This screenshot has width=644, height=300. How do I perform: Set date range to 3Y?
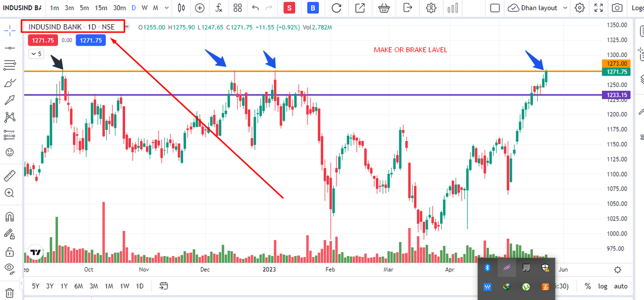coord(49,286)
